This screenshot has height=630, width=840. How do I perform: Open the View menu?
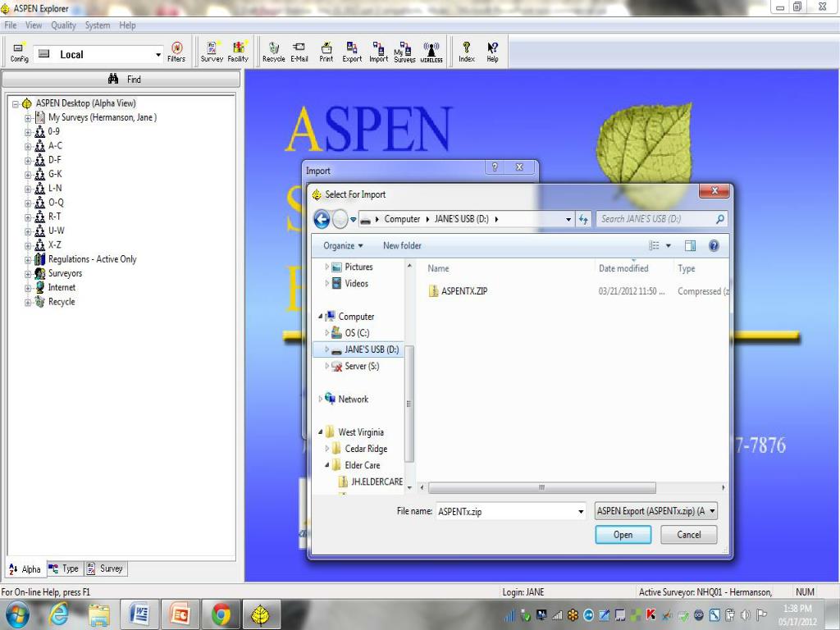33,25
